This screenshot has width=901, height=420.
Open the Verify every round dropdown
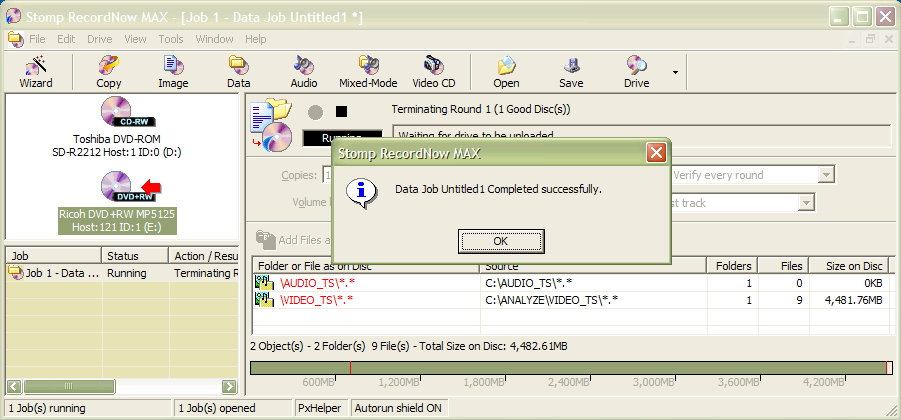pos(826,175)
